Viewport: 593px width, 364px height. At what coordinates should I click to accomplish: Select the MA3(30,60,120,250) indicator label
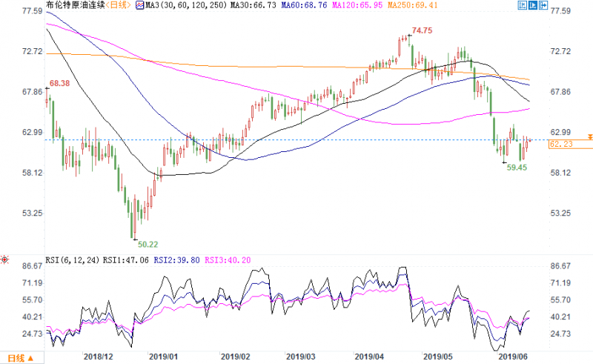coord(187,5)
